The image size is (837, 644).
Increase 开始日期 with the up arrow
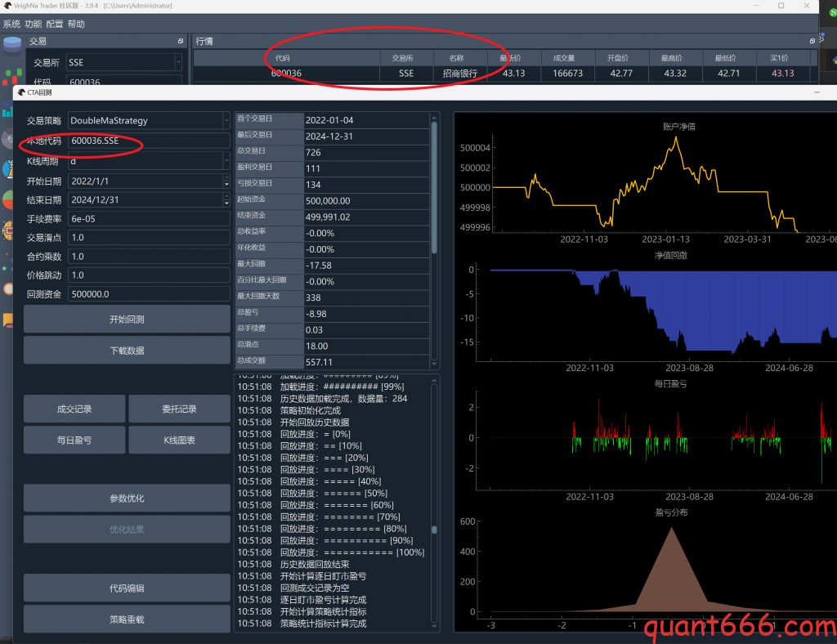(226, 177)
